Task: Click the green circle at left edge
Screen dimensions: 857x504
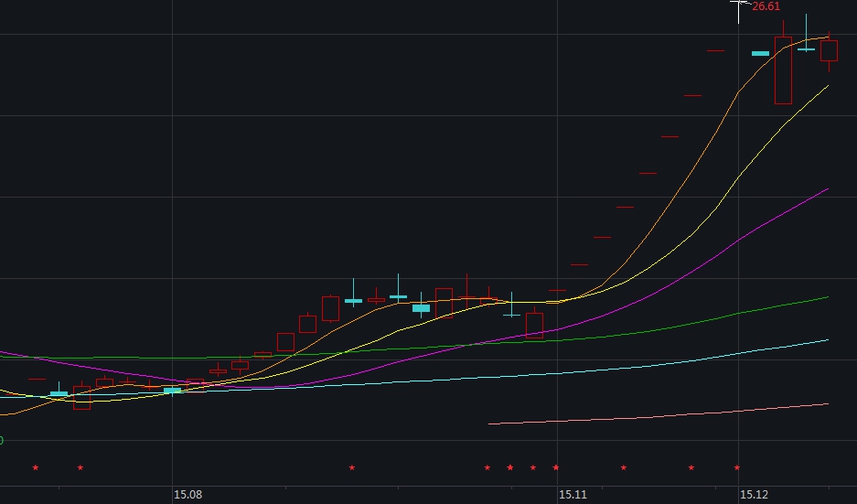Action: coord(1,441)
